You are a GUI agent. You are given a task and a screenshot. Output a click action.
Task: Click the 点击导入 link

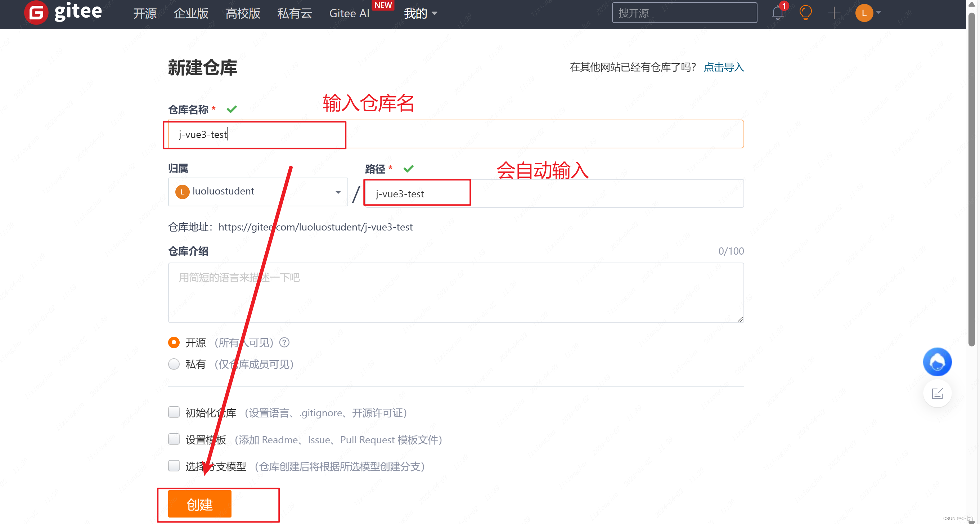(724, 67)
